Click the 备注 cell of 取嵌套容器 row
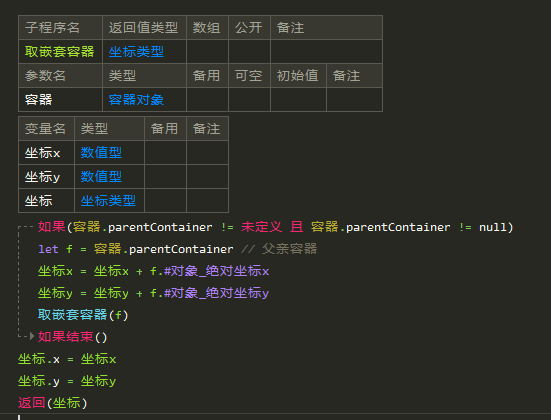The image size is (551, 420). coord(326,52)
